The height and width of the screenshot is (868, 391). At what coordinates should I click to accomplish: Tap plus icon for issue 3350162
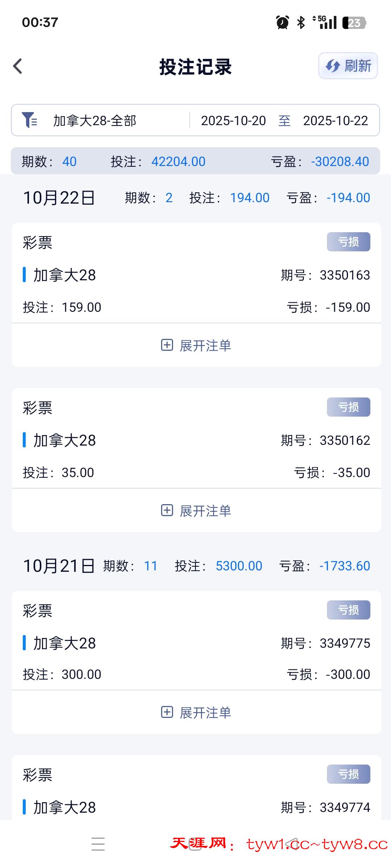point(167,510)
